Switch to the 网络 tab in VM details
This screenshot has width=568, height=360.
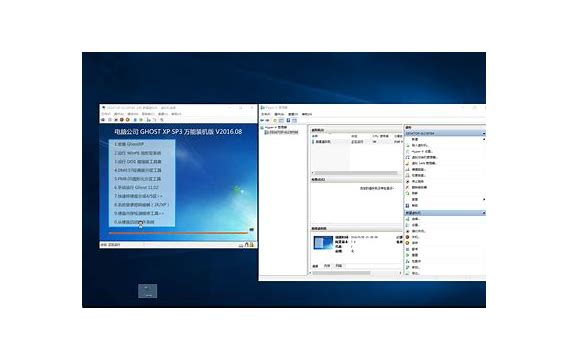point(339,266)
